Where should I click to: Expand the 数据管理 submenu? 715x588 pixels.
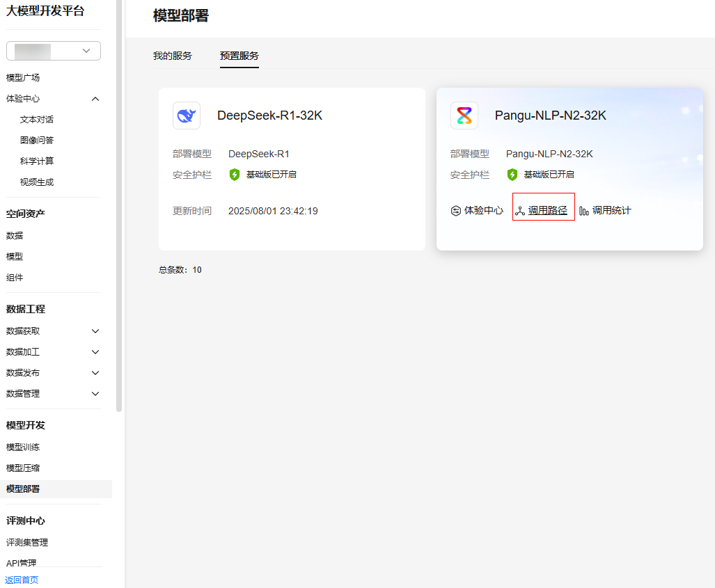(x=95, y=395)
